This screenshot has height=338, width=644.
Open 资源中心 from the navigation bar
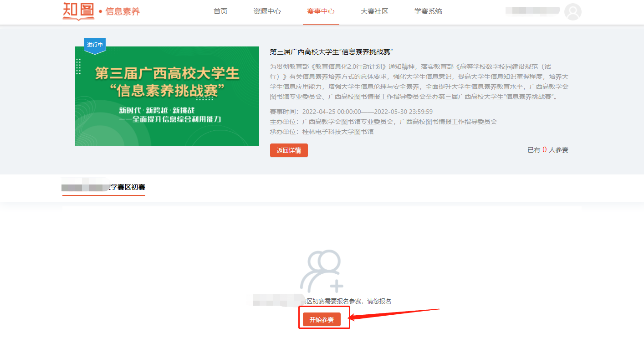(267, 11)
